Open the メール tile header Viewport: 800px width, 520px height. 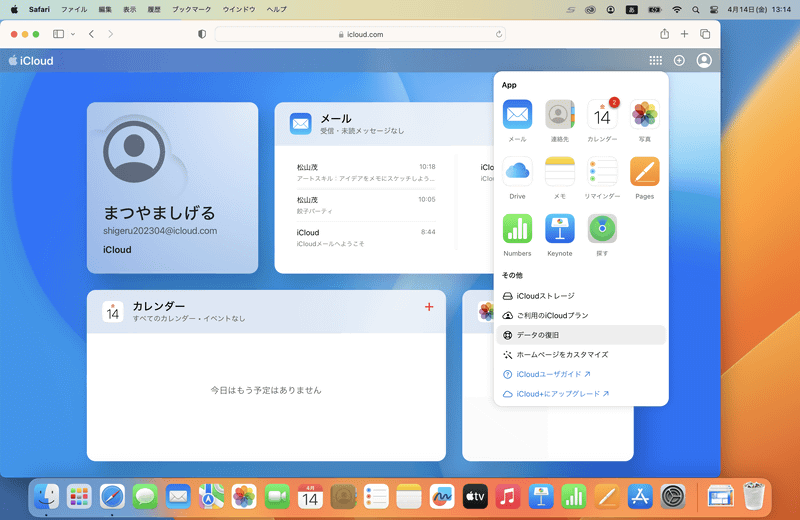pos(385,124)
